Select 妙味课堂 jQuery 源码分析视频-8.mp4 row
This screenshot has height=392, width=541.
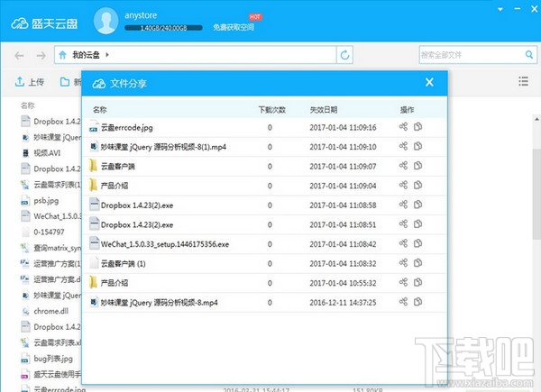(x=264, y=303)
